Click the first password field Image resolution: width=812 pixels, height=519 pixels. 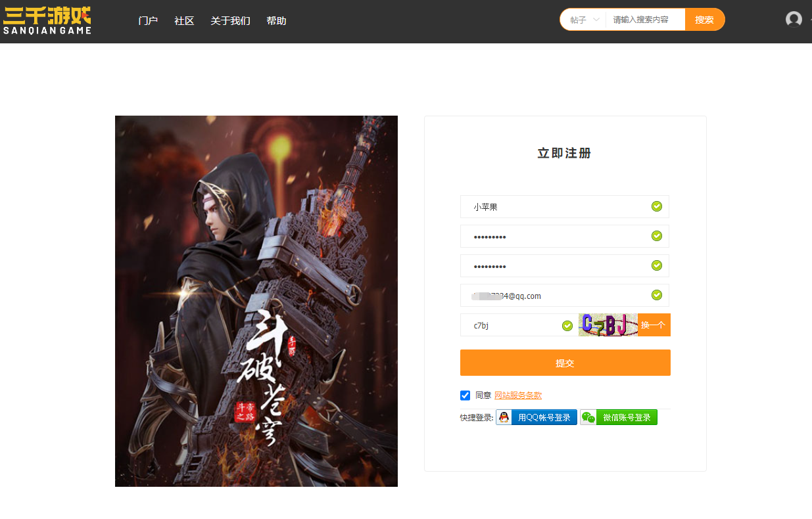click(x=565, y=236)
